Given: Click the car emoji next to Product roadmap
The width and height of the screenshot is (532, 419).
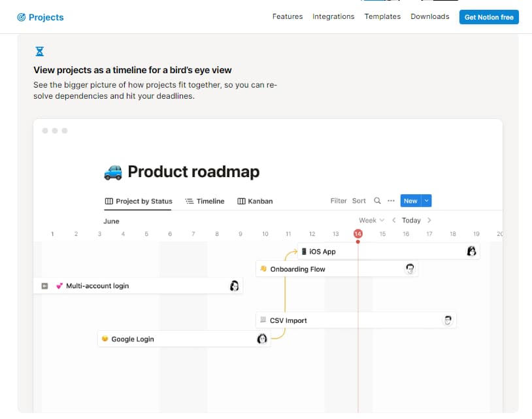Looking at the screenshot, I should pyautogui.click(x=112, y=172).
